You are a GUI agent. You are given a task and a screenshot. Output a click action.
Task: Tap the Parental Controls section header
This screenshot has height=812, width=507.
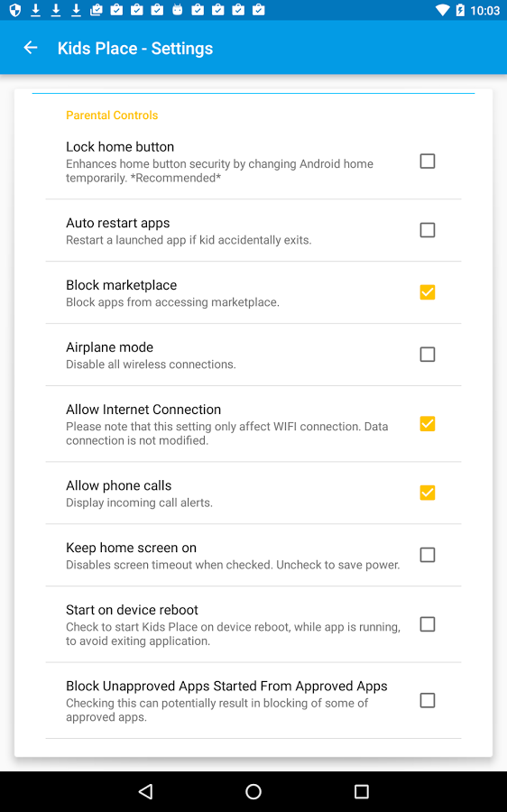112,115
